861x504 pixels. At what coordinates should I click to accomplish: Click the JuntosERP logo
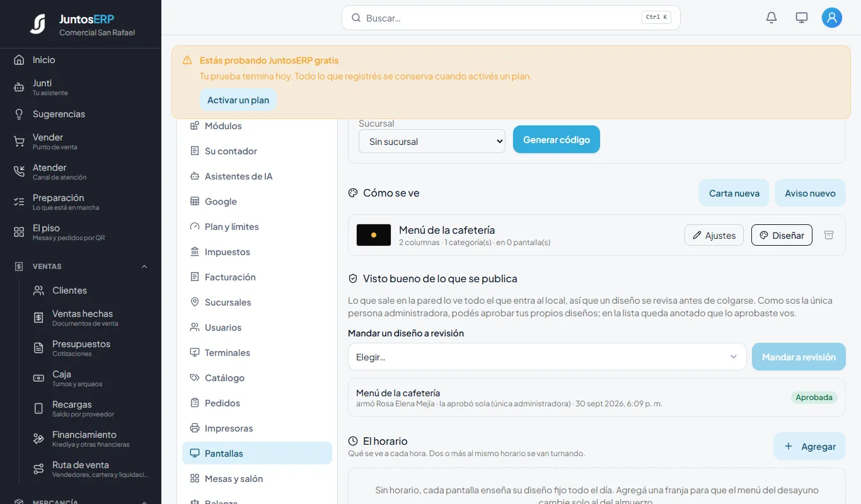pos(38,24)
